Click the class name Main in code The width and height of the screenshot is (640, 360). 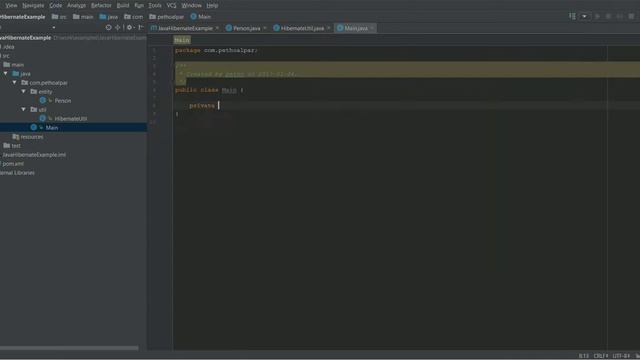(x=229, y=90)
